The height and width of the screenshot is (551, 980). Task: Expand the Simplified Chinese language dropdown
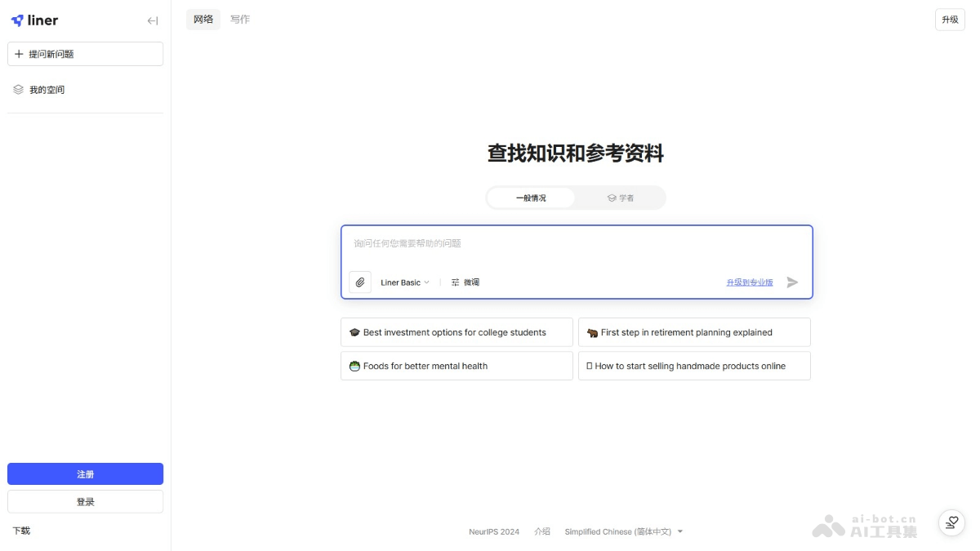(x=623, y=531)
